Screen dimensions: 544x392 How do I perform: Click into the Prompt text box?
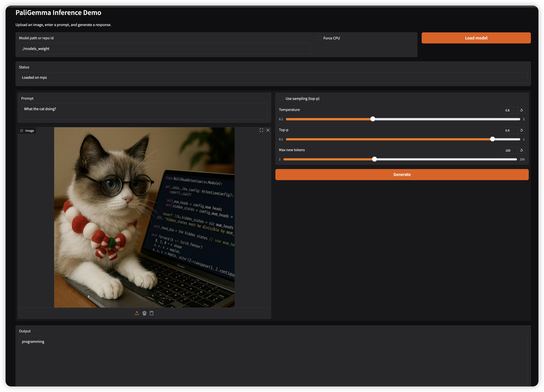pyautogui.click(x=144, y=111)
